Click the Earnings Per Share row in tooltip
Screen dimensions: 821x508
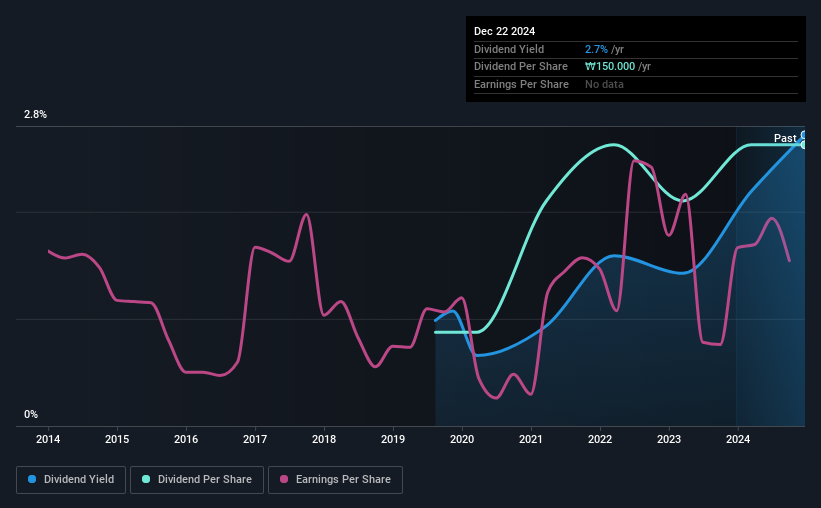636,84
